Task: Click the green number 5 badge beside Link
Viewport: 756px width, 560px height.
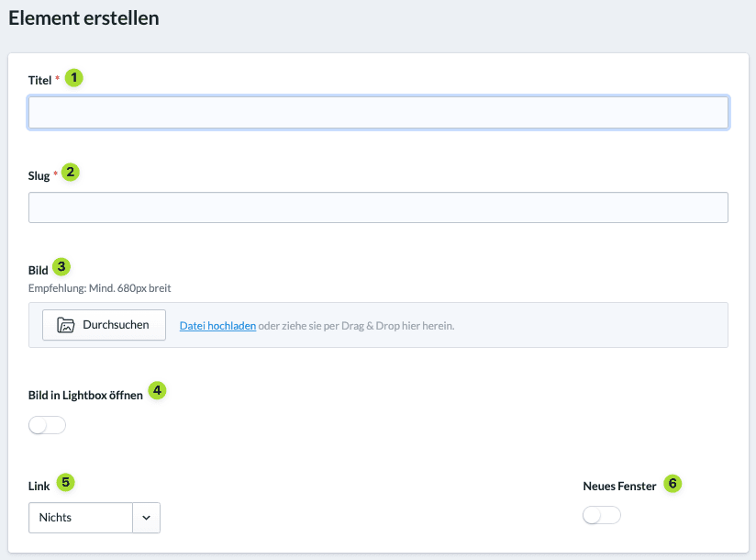Action: pyautogui.click(x=65, y=482)
